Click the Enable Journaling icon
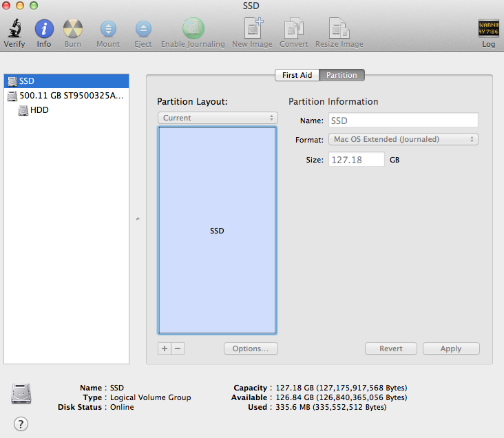504x438 pixels. 193,28
